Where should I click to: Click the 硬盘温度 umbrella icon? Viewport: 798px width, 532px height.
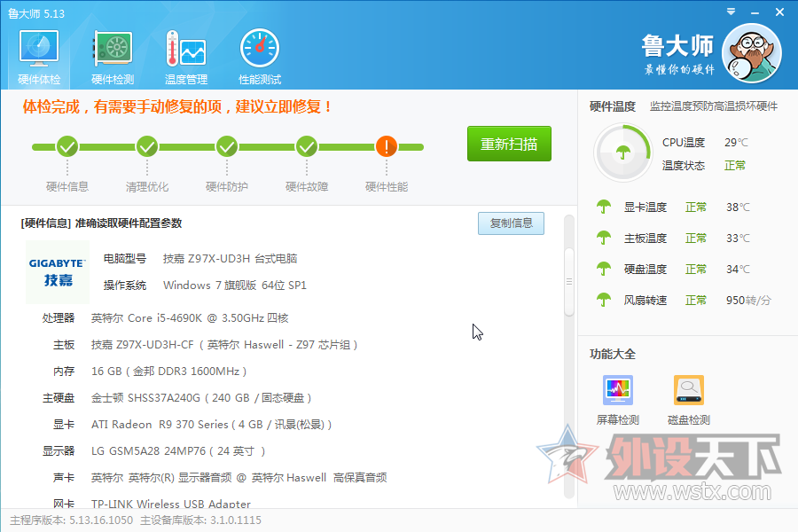point(604,269)
